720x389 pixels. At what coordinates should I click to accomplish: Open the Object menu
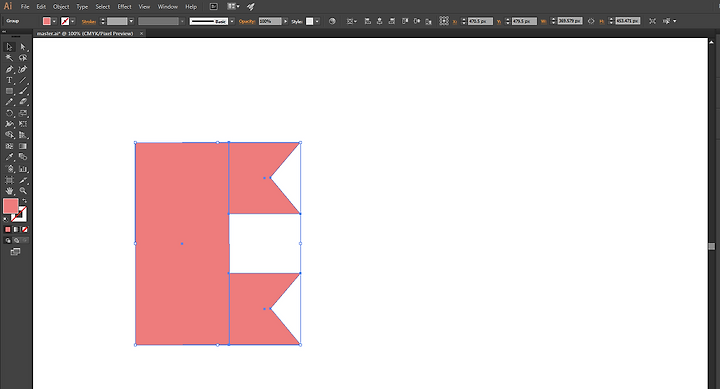61,6
